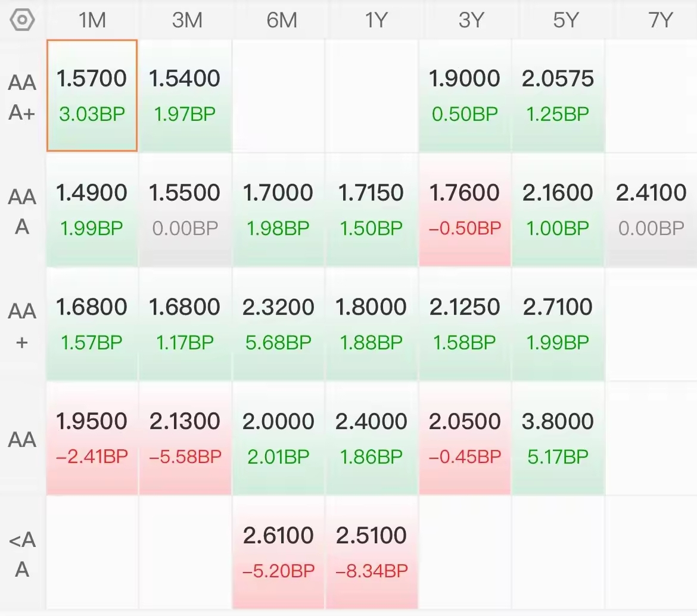697x616 pixels.
Task: Select the AAA 1Y cell showing 1.7150
Action: click(x=372, y=210)
